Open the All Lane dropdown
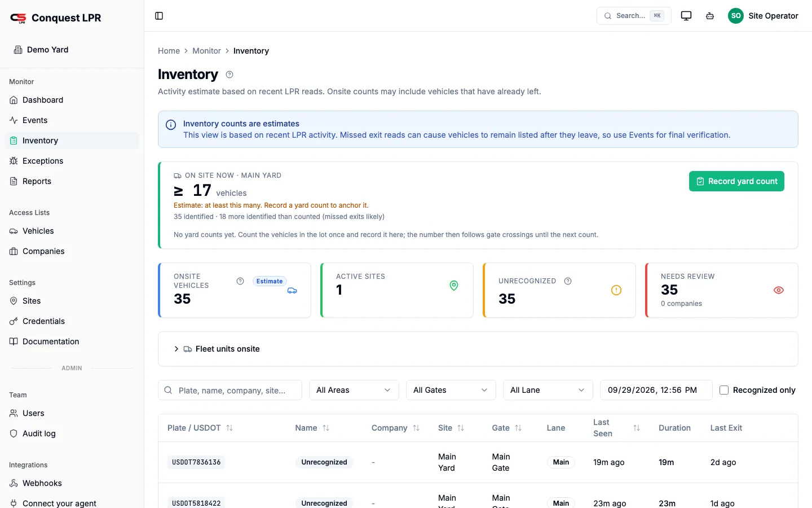 click(x=548, y=390)
